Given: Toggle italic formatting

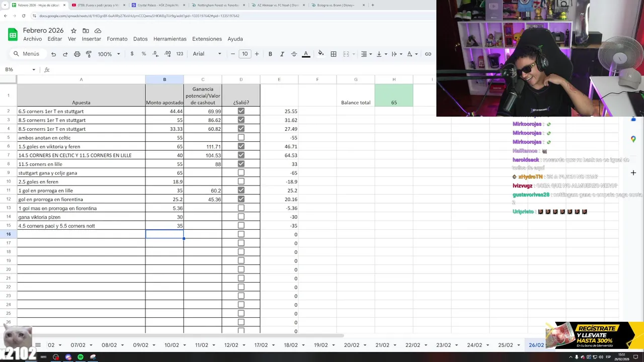Looking at the screenshot, I should (282, 54).
